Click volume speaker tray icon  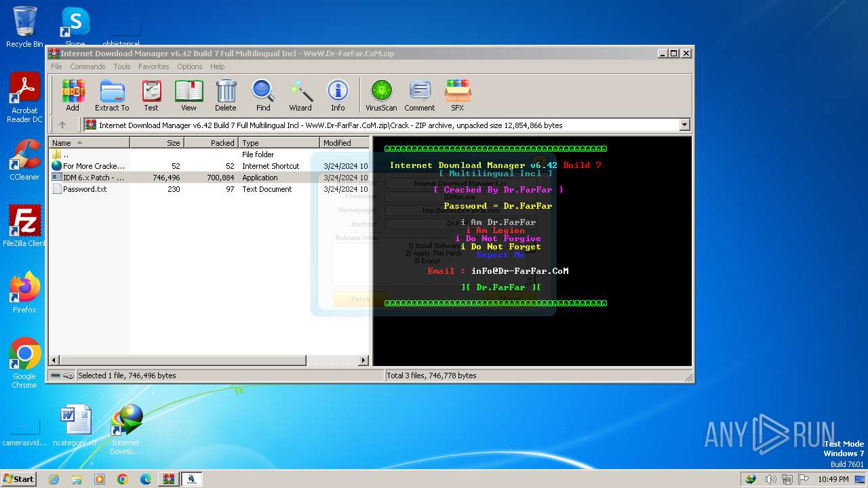pos(770,479)
